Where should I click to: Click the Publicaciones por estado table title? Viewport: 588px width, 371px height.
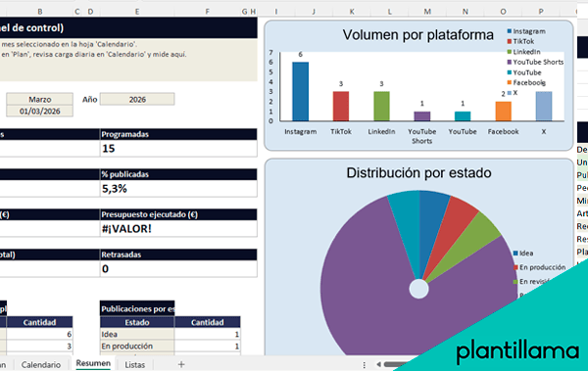point(137,308)
